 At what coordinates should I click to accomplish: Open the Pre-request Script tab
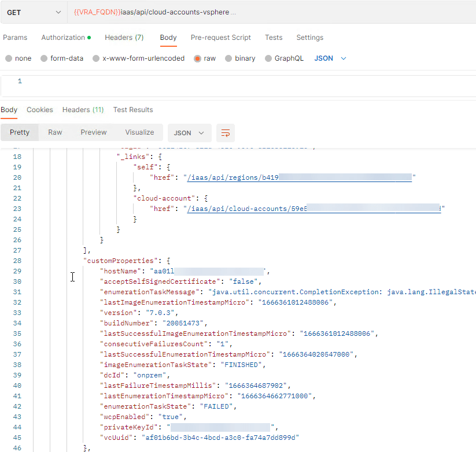[x=221, y=38]
